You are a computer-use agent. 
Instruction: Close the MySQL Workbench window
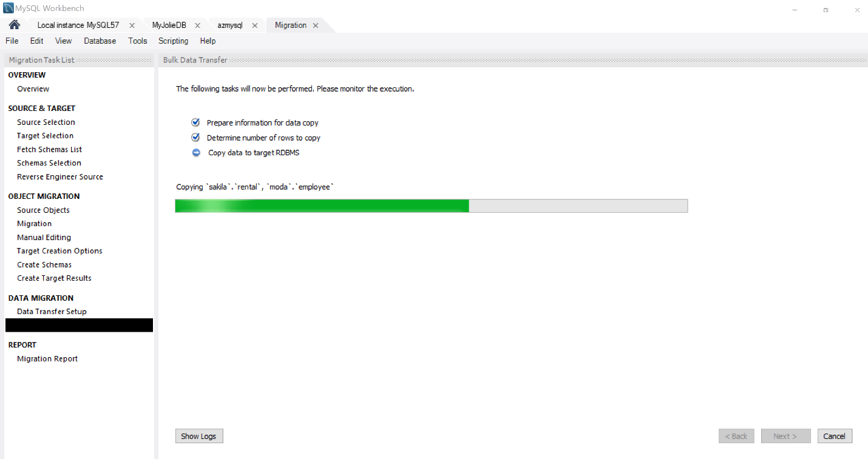[x=856, y=9]
